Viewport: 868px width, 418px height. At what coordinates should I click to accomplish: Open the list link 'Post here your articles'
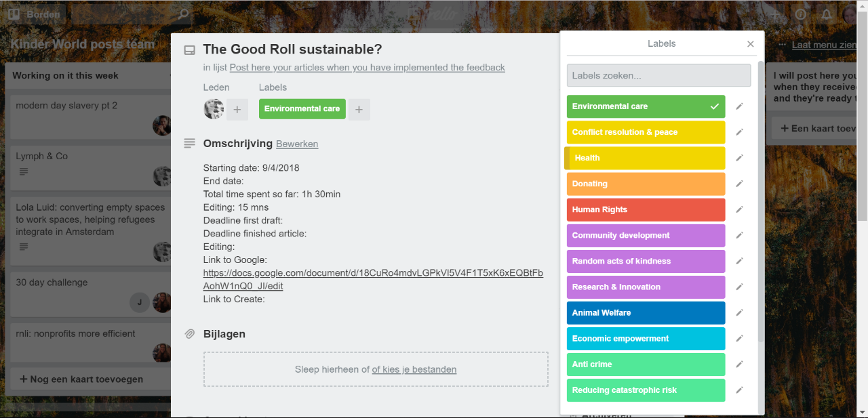pyautogui.click(x=368, y=68)
